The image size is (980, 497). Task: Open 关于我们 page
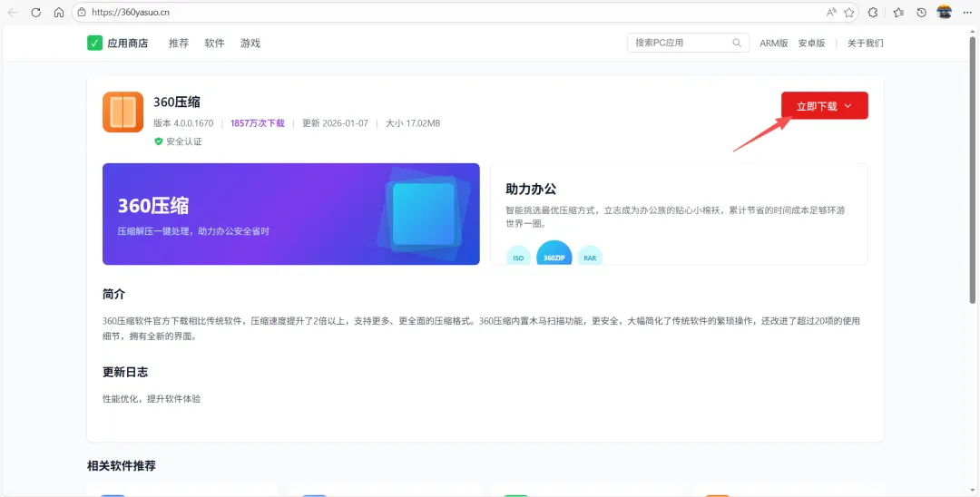pos(865,44)
